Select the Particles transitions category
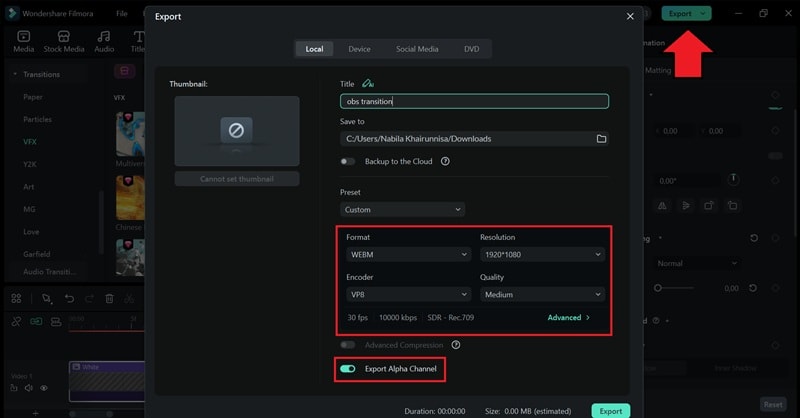 (x=37, y=119)
